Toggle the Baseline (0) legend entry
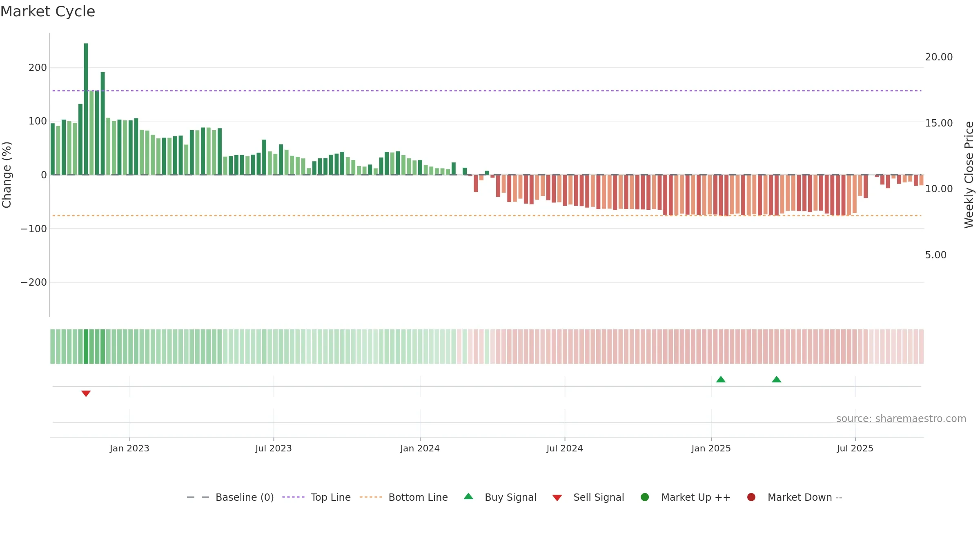 pyautogui.click(x=230, y=497)
